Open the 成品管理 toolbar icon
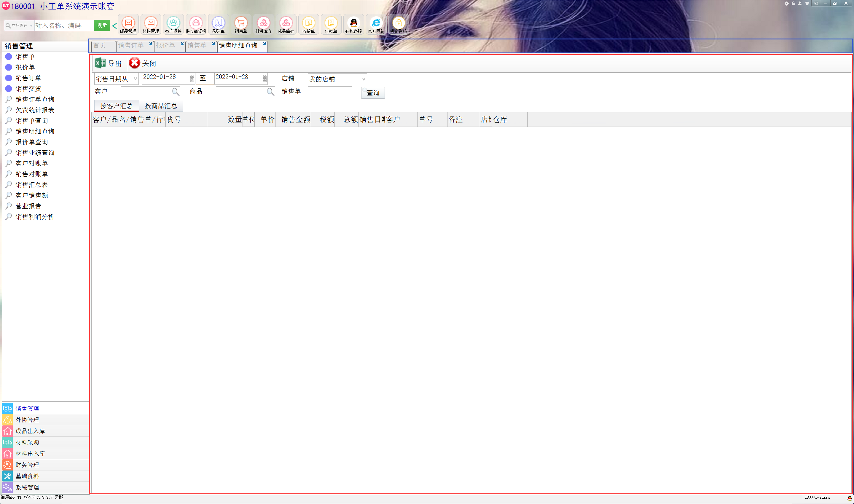Viewport: 854px width, 504px height. (128, 23)
